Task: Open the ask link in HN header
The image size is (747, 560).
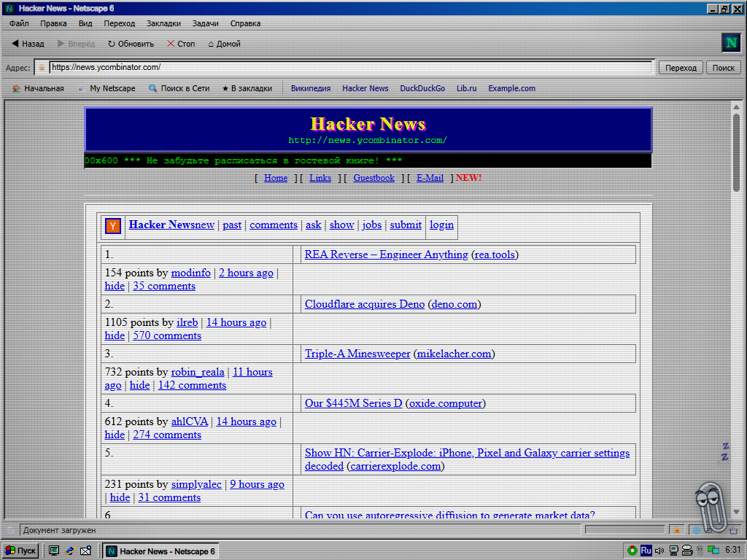Action: [314, 225]
